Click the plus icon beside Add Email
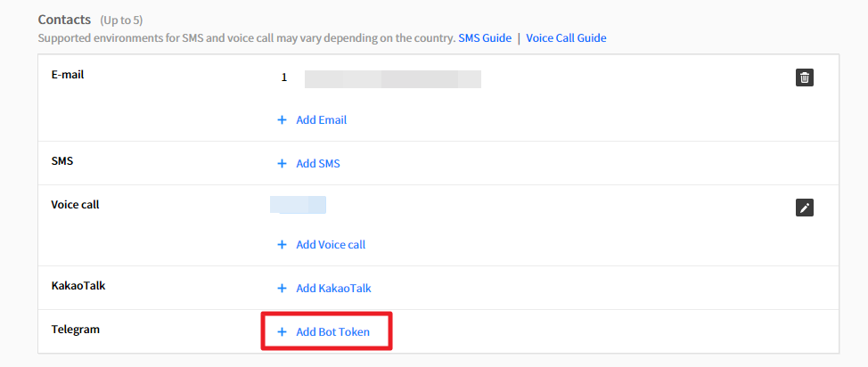This screenshot has width=868, height=367. point(282,119)
